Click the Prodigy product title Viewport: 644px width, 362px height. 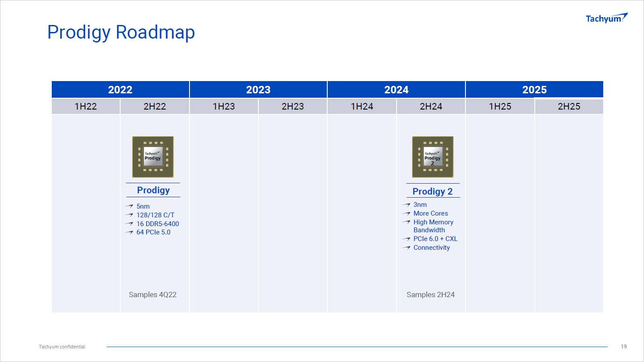pyautogui.click(x=153, y=190)
